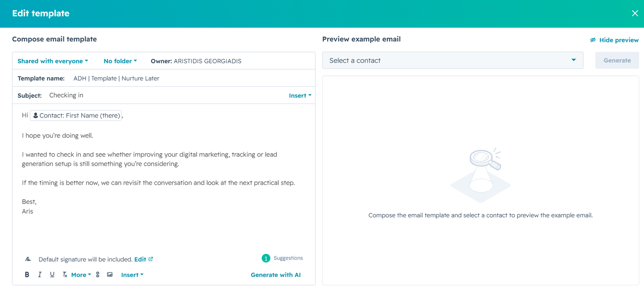
Task: Click the paragraph starting 'I wanted to check in'
Action: [x=149, y=159]
